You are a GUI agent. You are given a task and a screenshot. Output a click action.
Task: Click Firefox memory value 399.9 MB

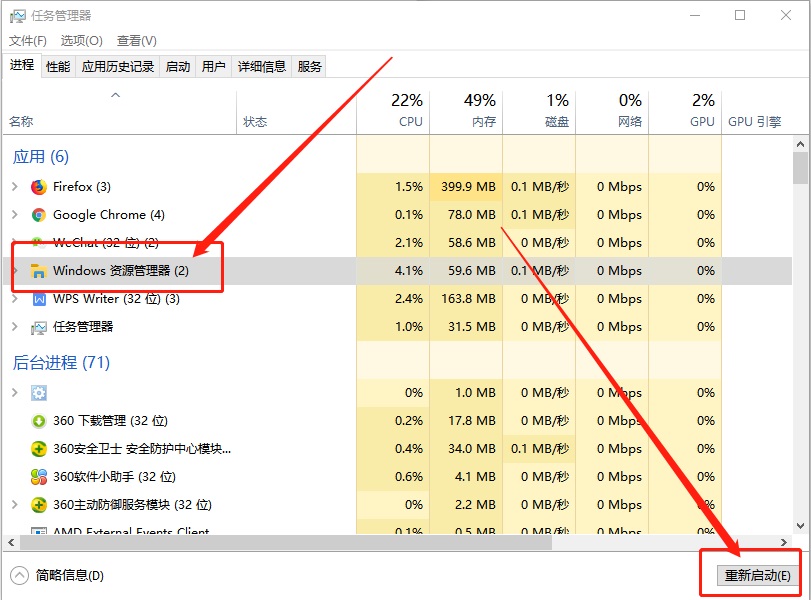468,187
